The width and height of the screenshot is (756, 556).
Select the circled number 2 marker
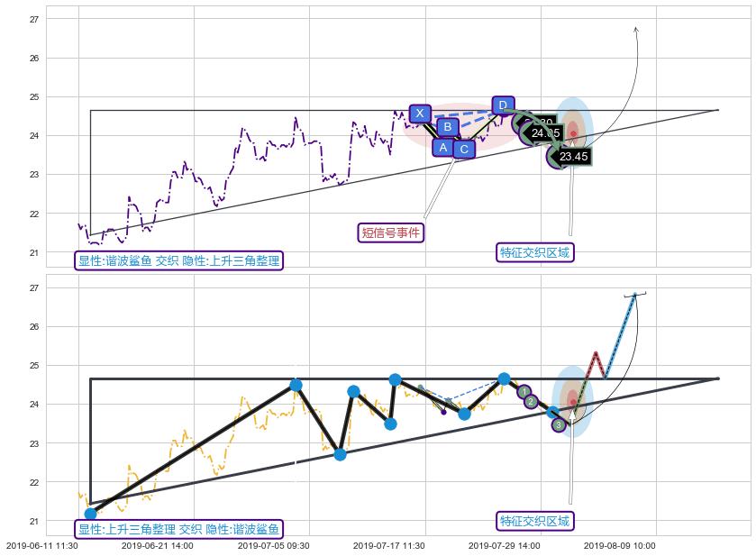tap(531, 402)
